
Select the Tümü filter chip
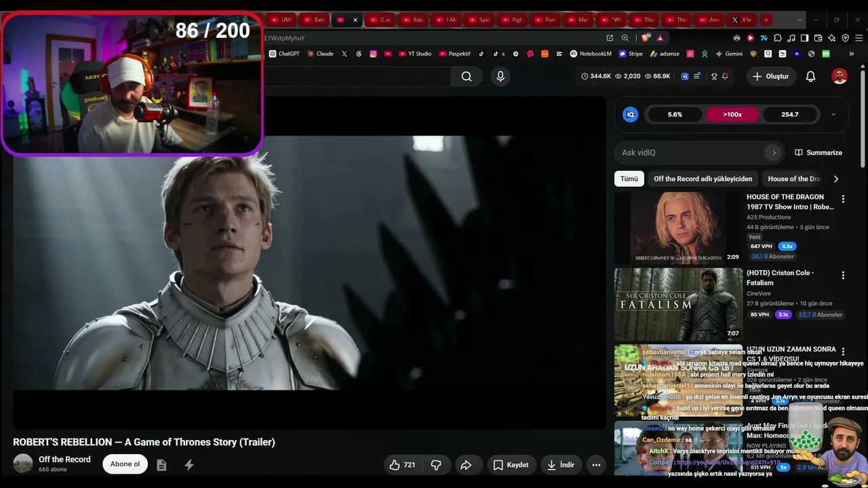pyautogui.click(x=629, y=179)
